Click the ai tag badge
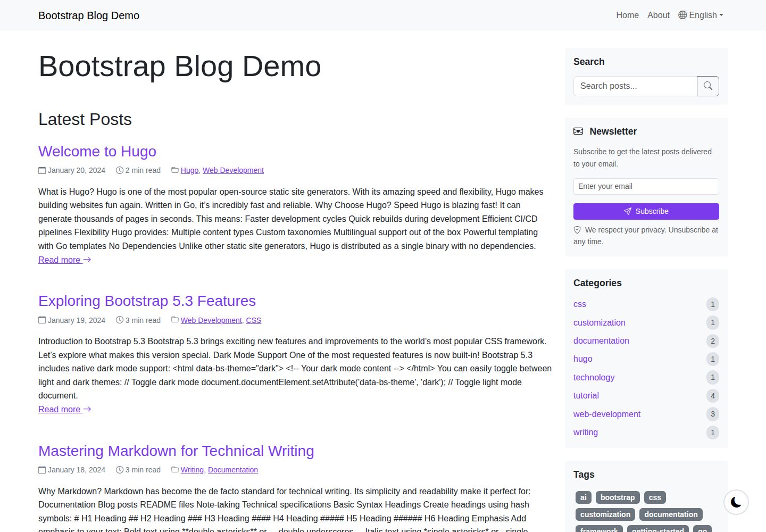 (584, 497)
